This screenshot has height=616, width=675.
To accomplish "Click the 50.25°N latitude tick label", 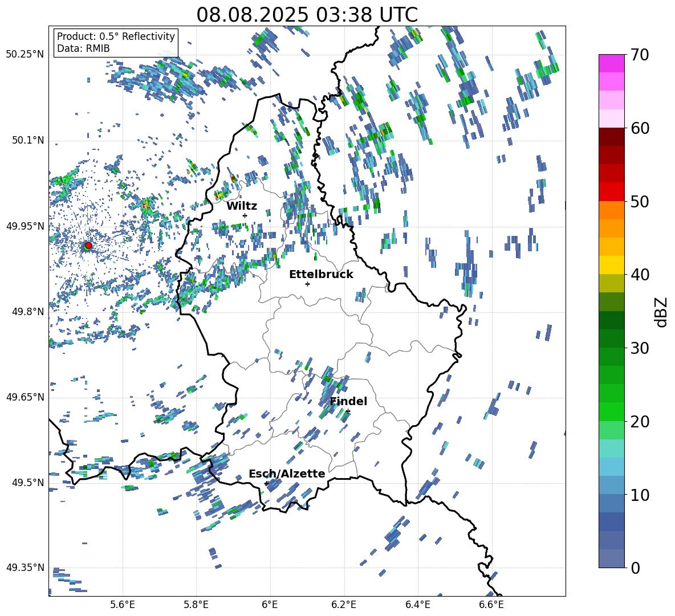I will coord(25,55).
